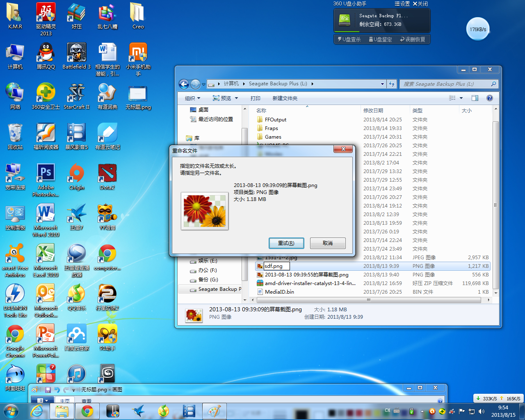Screen dimensions: 525x420
Task: Open Internet Explorer from the taskbar
Action: (x=37, y=411)
